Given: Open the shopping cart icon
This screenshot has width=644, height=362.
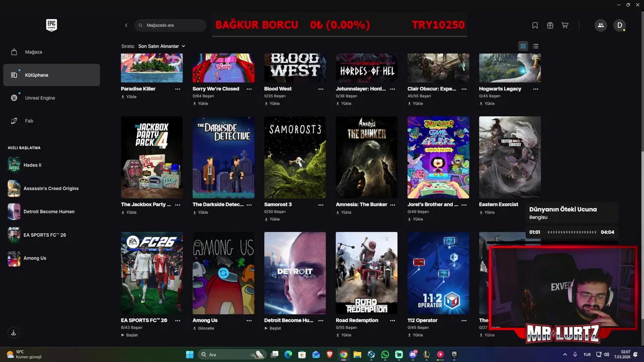Looking at the screenshot, I should tap(565, 25).
